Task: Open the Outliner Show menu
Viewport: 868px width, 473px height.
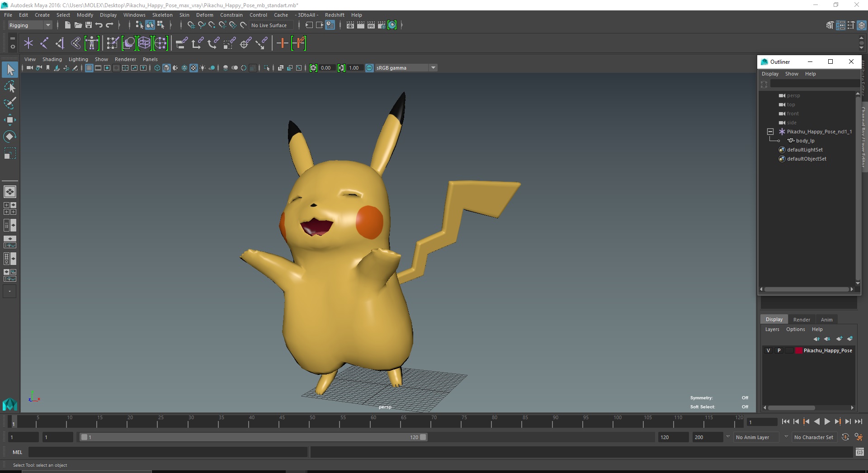Action: [792, 74]
